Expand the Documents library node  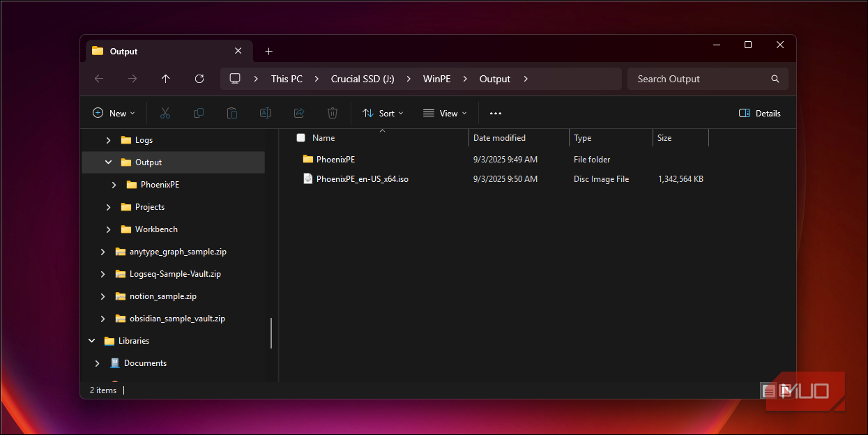(x=97, y=362)
